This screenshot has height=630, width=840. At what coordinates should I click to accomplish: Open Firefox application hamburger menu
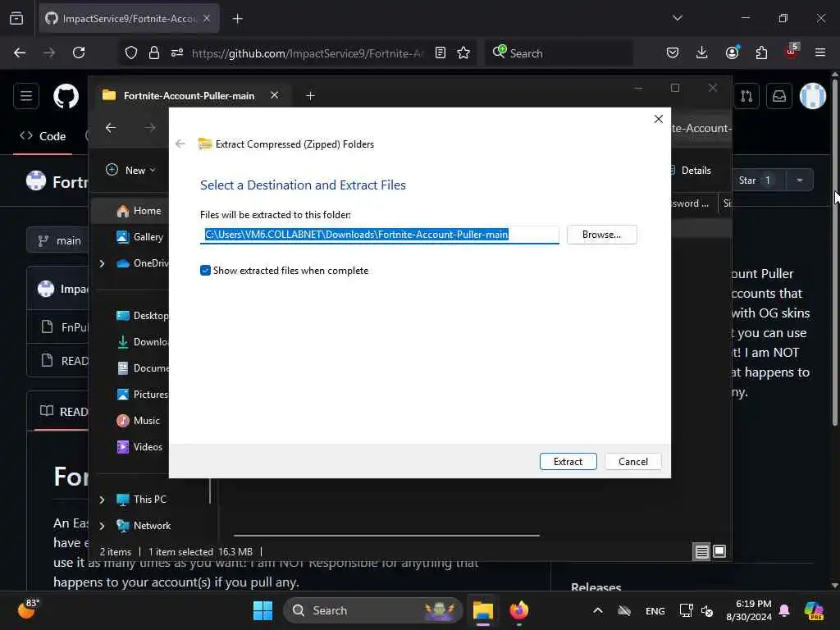coord(820,52)
